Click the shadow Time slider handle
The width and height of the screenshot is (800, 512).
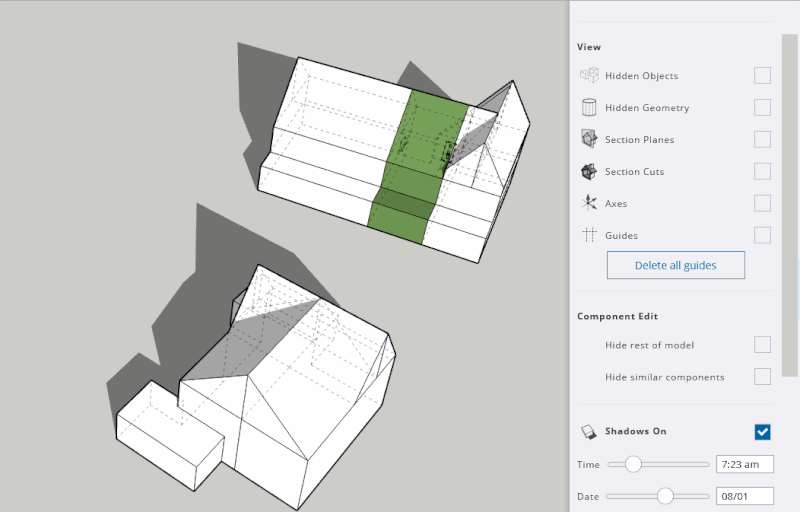click(633, 464)
